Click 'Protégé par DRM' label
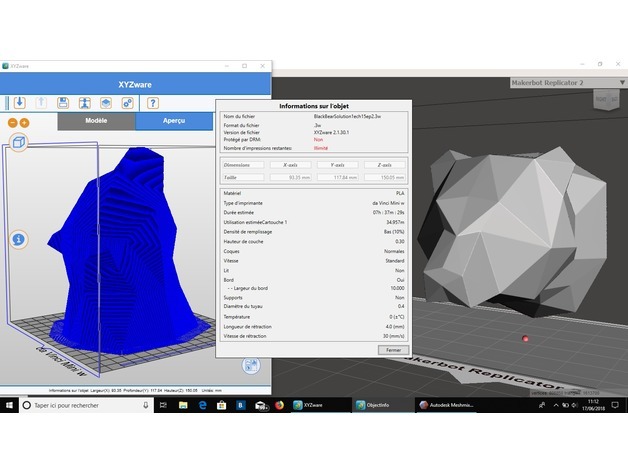 pyautogui.click(x=242, y=140)
